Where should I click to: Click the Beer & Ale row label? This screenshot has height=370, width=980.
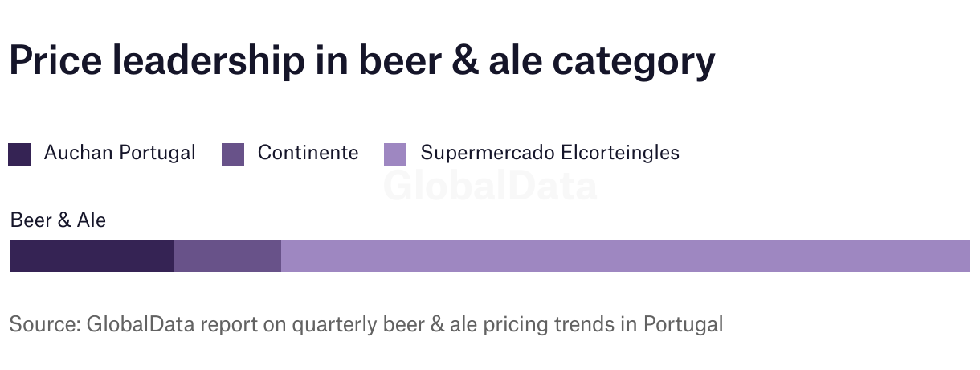click(58, 220)
